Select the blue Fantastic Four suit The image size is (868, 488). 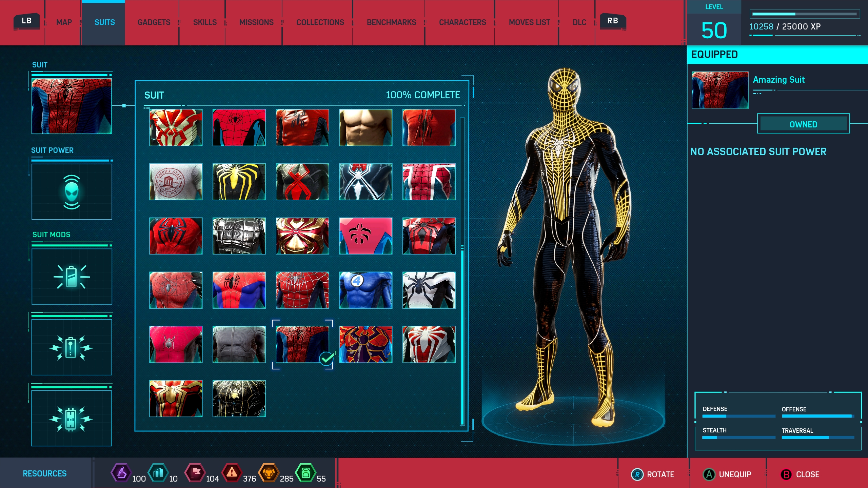pyautogui.click(x=366, y=290)
